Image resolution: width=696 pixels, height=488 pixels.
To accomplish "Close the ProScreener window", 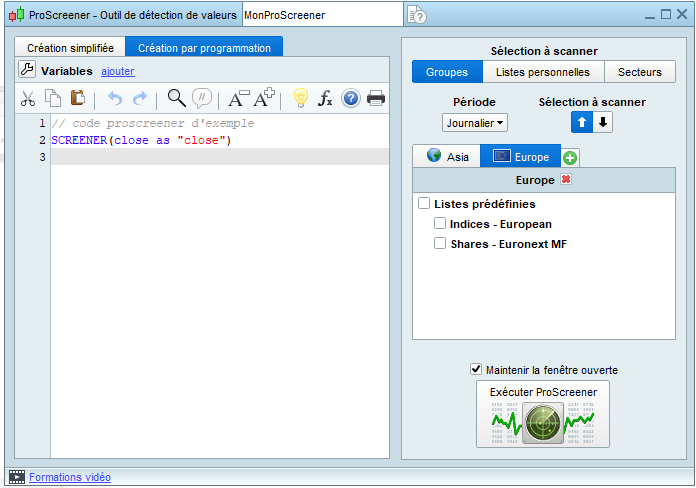I will (x=682, y=15).
